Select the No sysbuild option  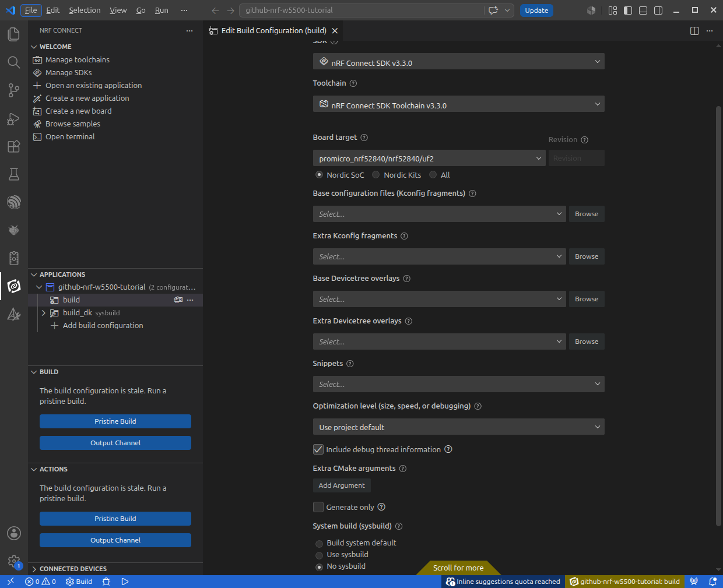[319, 567]
